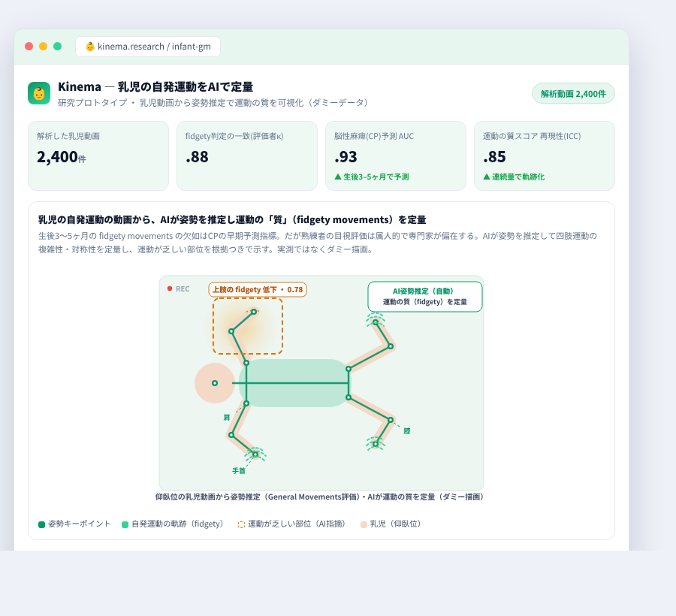Viewport: 676px width, 616px height.
Task: Open the 脳性麻痺(CP)予測 AUC card
Action: point(396,156)
